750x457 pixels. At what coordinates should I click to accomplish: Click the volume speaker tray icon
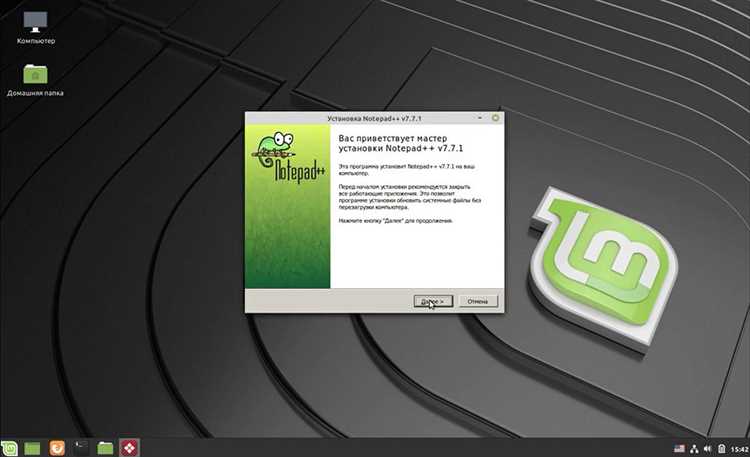coord(707,449)
